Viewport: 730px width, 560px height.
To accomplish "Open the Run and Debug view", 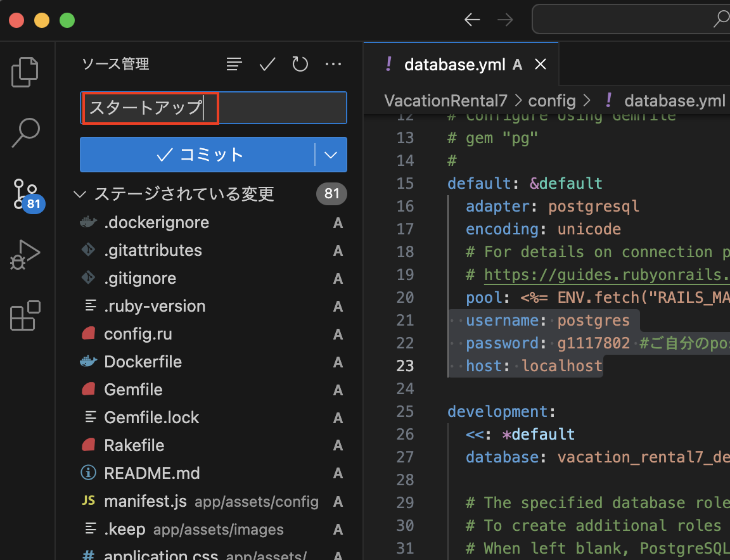I will [25, 255].
